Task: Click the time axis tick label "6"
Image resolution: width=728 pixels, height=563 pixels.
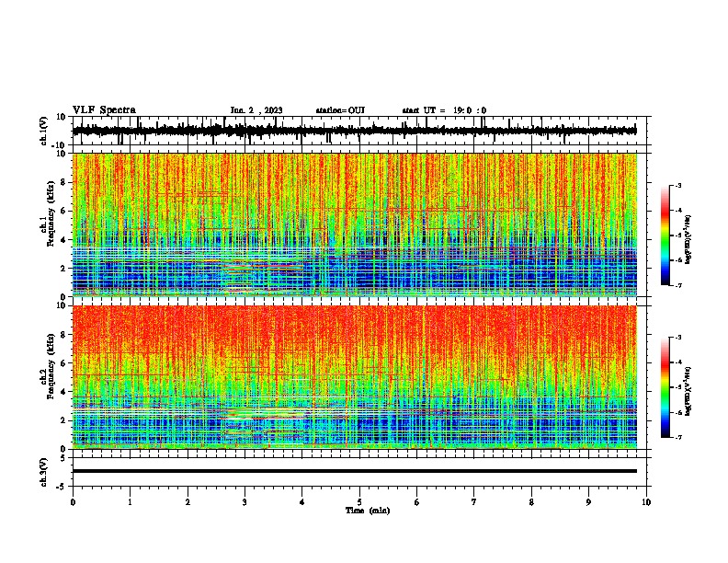Action: tap(417, 502)
